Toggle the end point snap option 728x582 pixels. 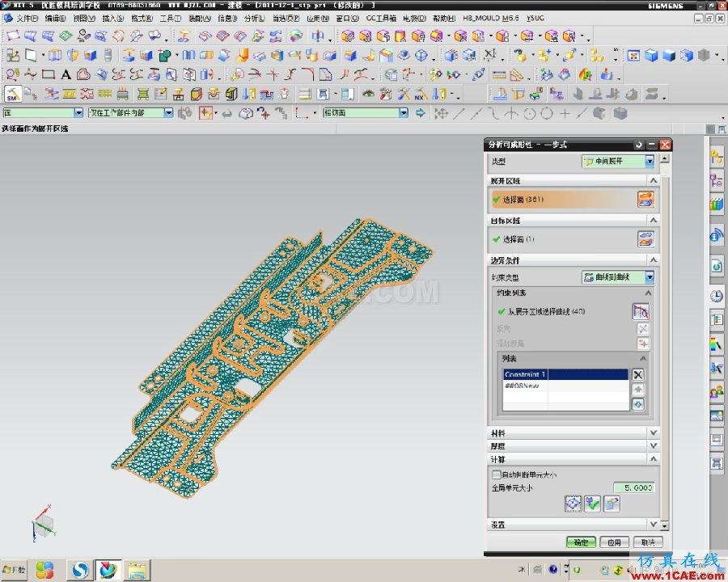pyautogui.click(x=459, y=113)
